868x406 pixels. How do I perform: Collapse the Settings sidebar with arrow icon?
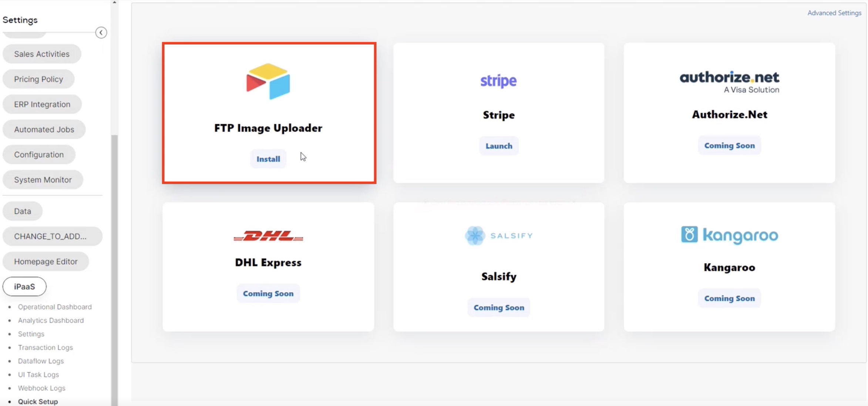[101, 33]
